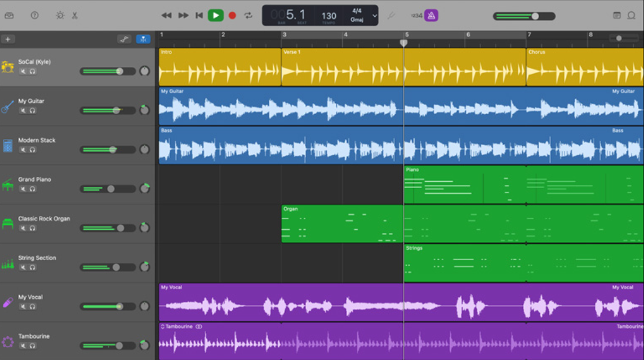Click the 130 tempo value
Image resolution: width=644 pixels, height=360 pixels.
point(329,16)
